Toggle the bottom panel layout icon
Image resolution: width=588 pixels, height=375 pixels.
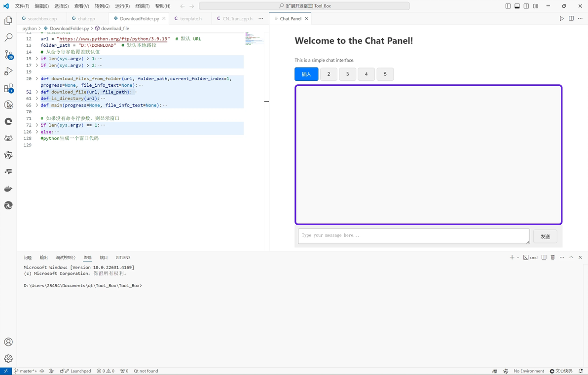pos(517,6)
